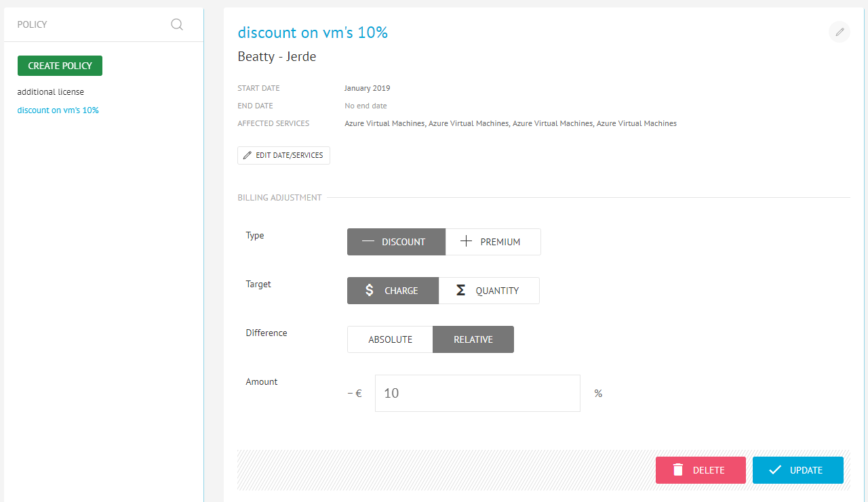Click the checkmark icon on Update button

tap(775, 469)
